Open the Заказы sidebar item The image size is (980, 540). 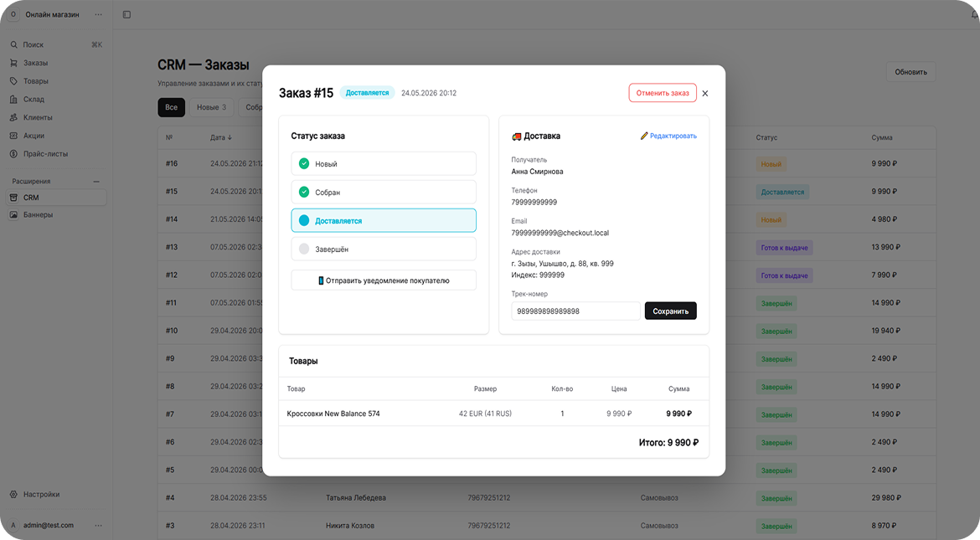[56, 63]
